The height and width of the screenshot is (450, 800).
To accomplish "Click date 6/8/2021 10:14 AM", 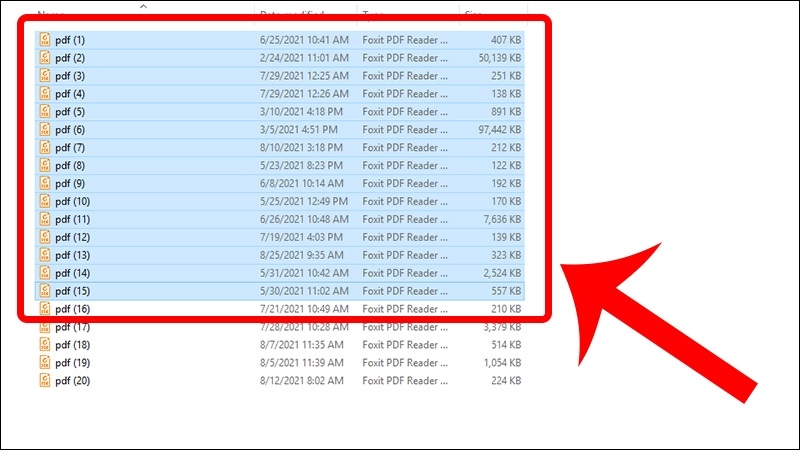I will tap(302, 183).
